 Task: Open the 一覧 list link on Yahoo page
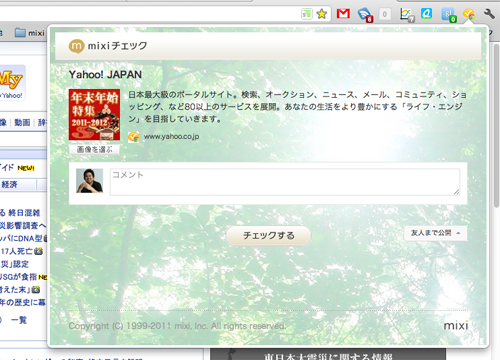point(19,320)
